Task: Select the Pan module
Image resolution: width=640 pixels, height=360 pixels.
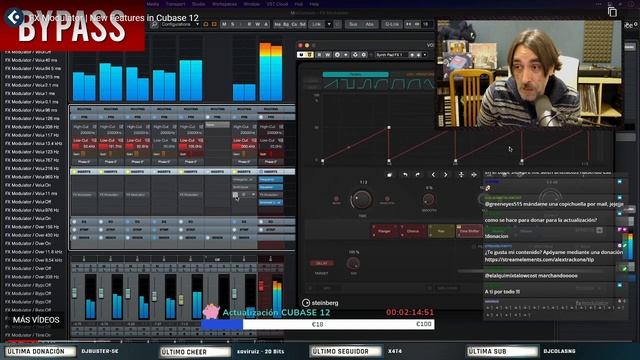Action: pyautogui.click(x=441, y=231)
